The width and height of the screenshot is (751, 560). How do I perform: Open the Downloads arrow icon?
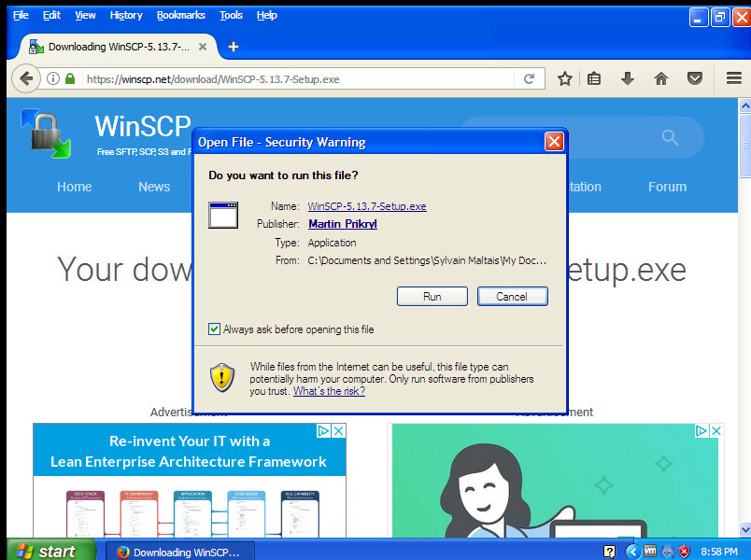click(x=628, y=78)
